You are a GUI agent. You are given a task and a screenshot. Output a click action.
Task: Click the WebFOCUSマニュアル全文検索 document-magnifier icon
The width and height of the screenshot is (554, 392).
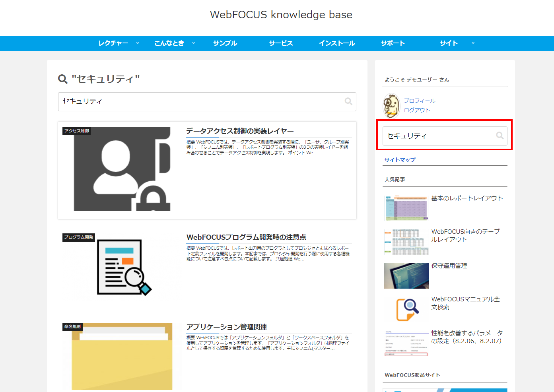(406, 309)
